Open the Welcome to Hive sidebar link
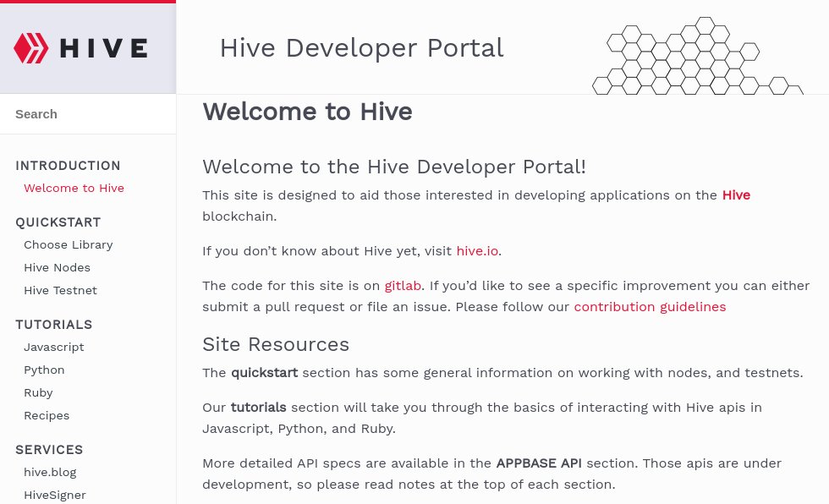The width and height of the screenshot is (829, 504). click(74, 188)
